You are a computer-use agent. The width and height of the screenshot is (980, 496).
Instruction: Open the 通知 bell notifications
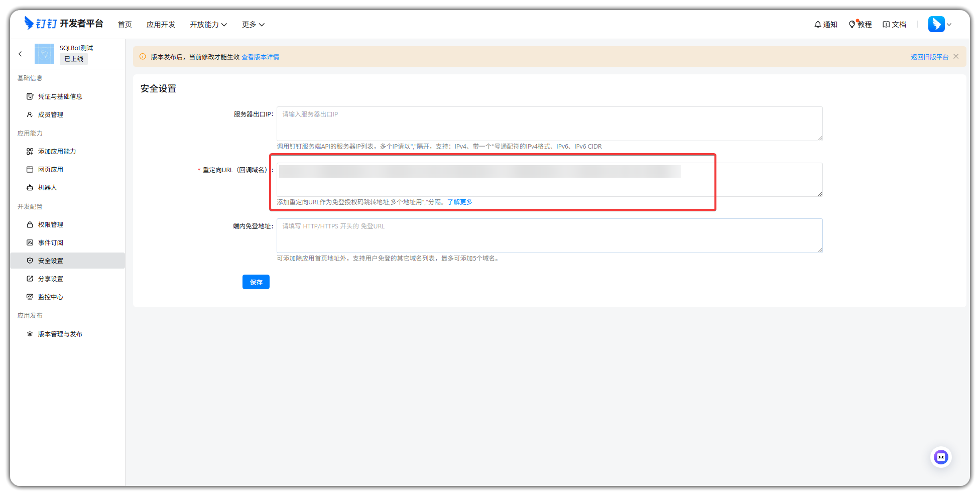point(825,24)
